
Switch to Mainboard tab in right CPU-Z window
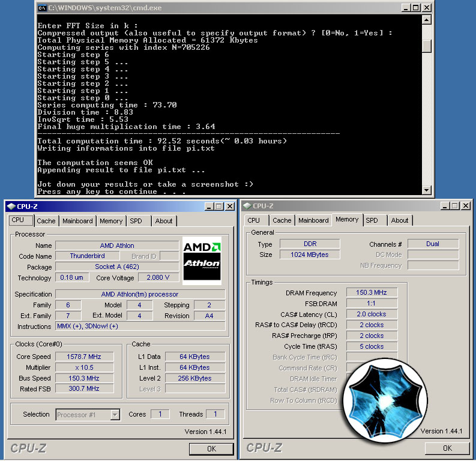point(313,220)
